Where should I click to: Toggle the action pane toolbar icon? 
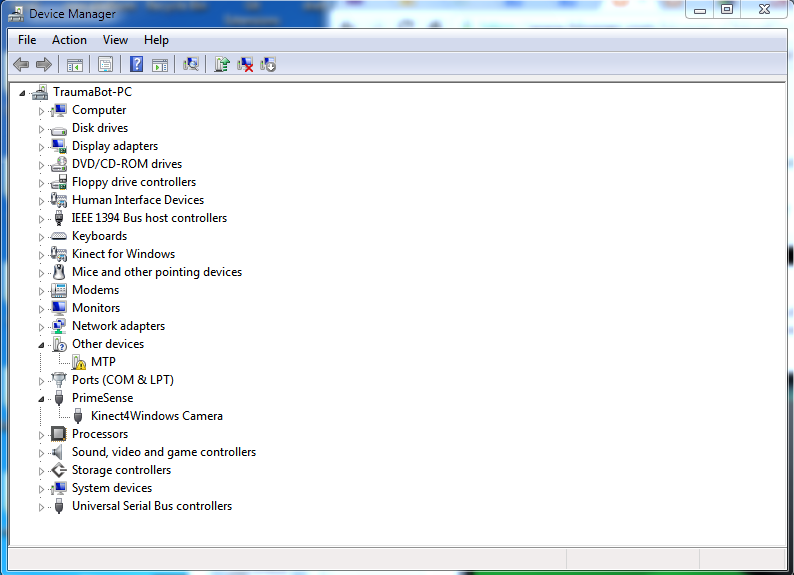pyautogui.click(x=160, y=64)
